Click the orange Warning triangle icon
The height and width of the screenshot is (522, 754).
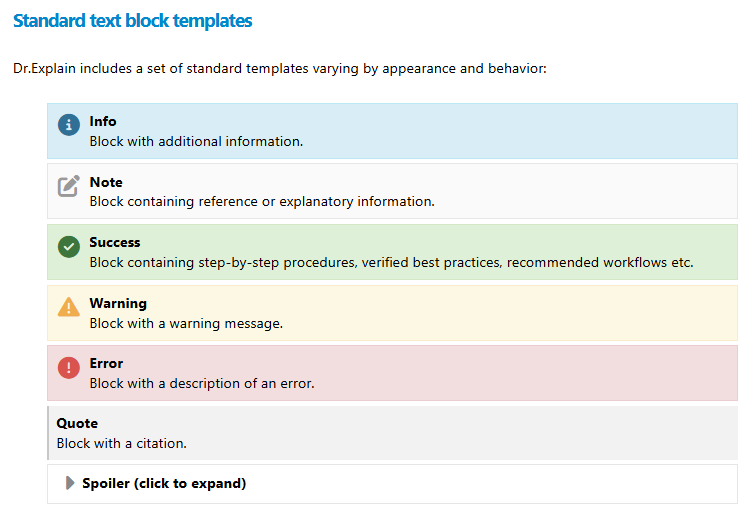point(68,307)
